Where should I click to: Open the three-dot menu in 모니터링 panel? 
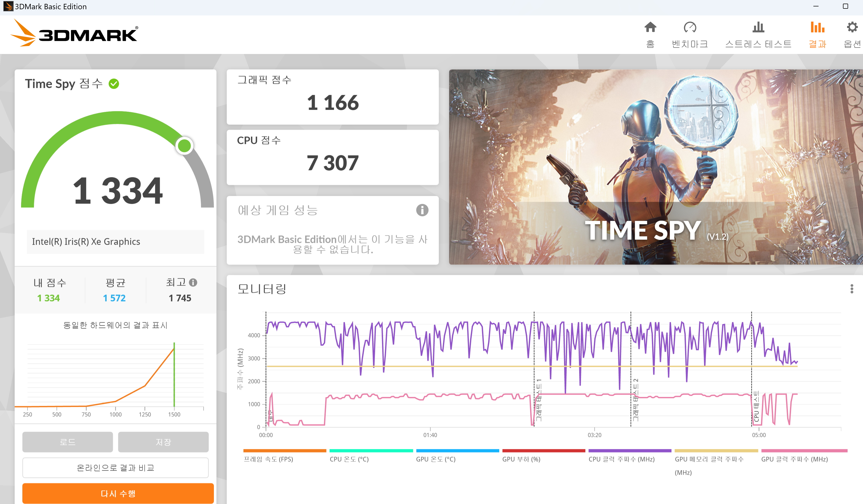click(851, 289)
